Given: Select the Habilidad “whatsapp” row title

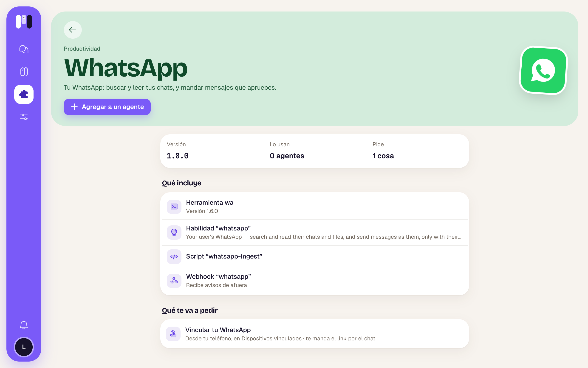Looking at the screenshot, I should [218, 228].
